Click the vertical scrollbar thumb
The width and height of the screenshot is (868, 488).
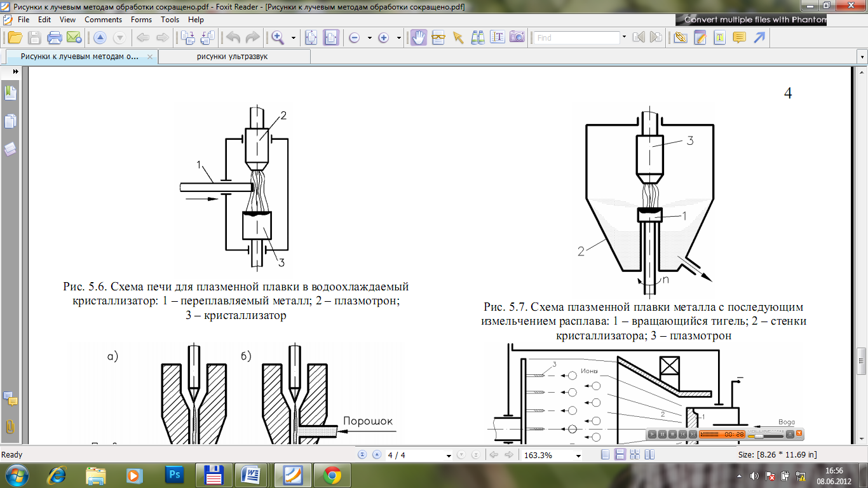click(862, 361)
